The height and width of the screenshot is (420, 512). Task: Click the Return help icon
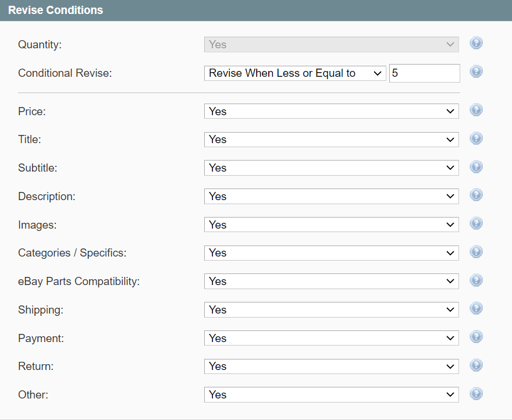476,365
